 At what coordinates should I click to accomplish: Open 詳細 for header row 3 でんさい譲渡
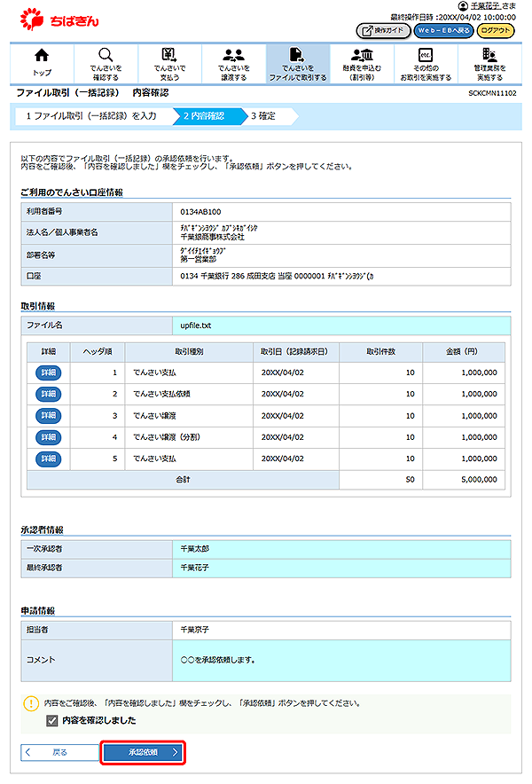click(49, 415)
